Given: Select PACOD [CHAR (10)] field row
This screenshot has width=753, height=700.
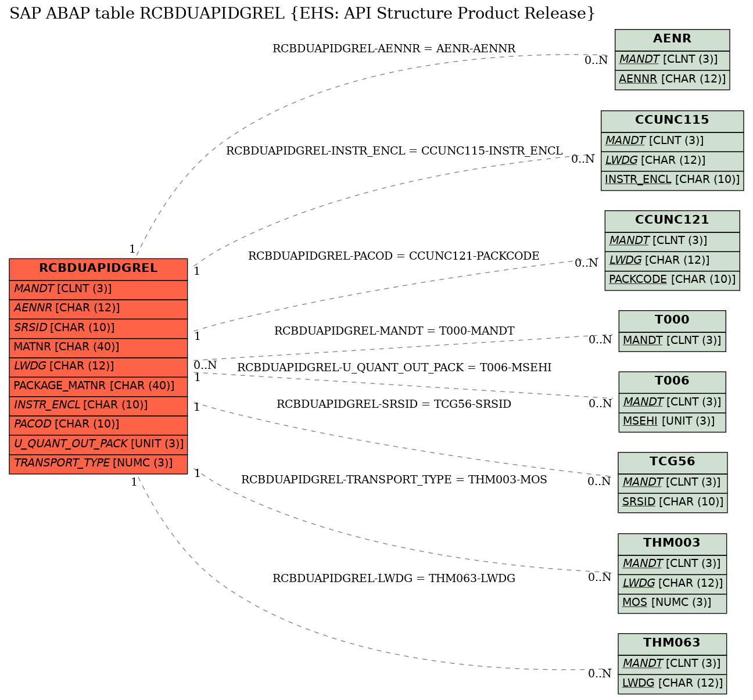Looking at the screenshot, I should point(98,425).
